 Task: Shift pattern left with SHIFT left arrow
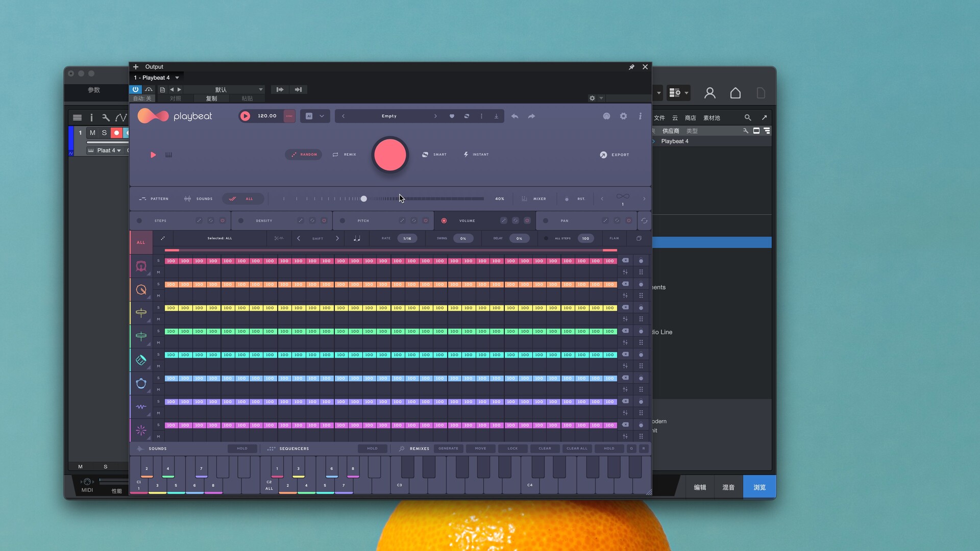coord(299,238)
